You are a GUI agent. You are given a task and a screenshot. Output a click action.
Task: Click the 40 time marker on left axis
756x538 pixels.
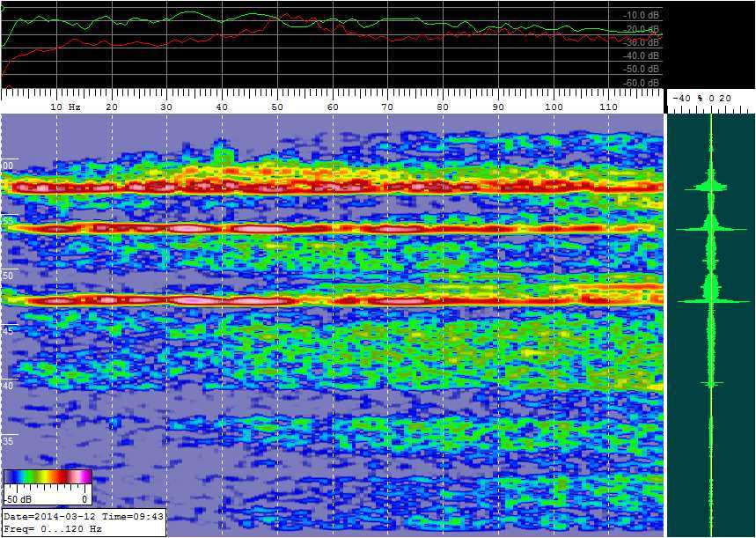8,386
